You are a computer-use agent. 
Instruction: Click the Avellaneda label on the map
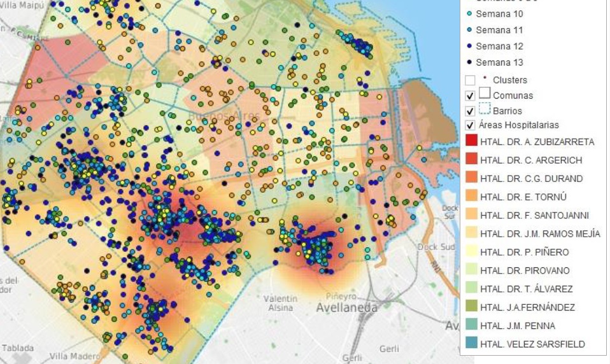[346, 308]
